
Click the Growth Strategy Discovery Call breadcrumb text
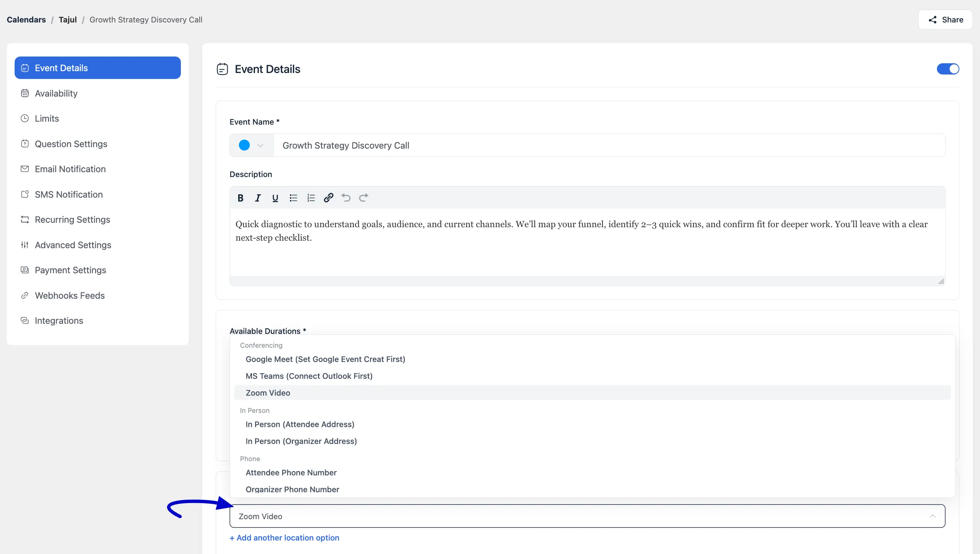tap(146, 20)
